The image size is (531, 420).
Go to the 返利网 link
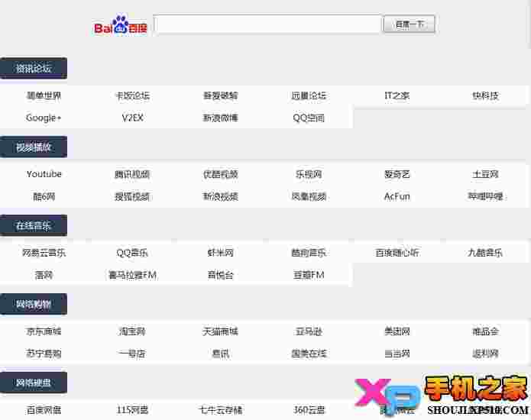point(485,354)
